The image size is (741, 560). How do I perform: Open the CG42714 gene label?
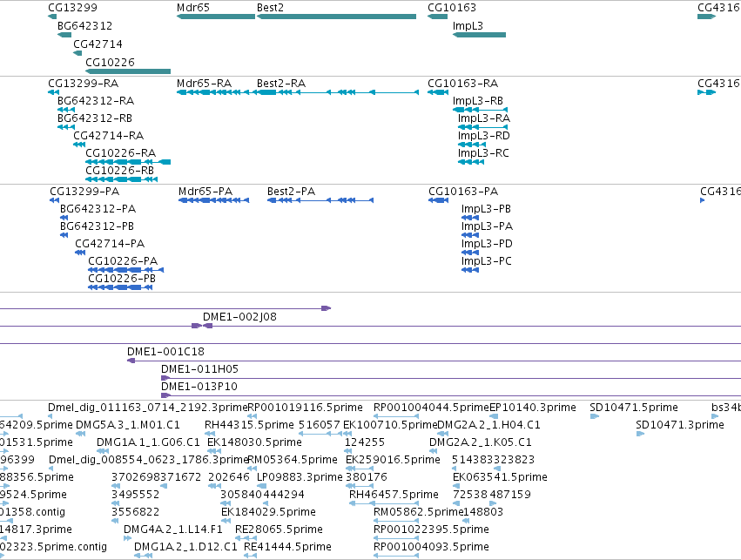98,44
